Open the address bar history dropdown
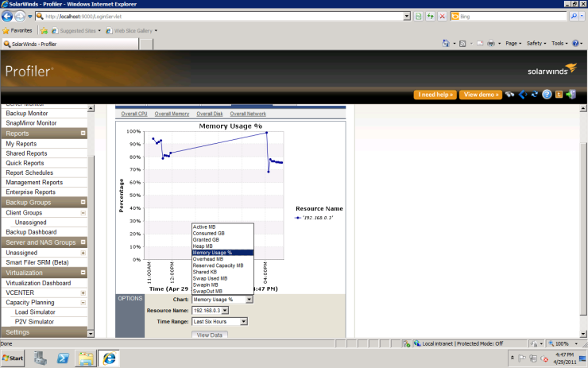The width and height of the screenshot is (588, 368). 407,16
